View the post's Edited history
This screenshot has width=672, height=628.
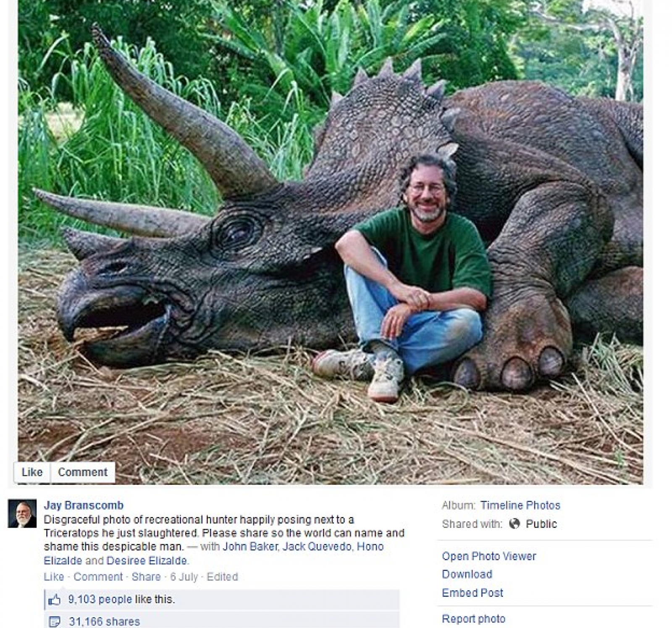point(222,577)
